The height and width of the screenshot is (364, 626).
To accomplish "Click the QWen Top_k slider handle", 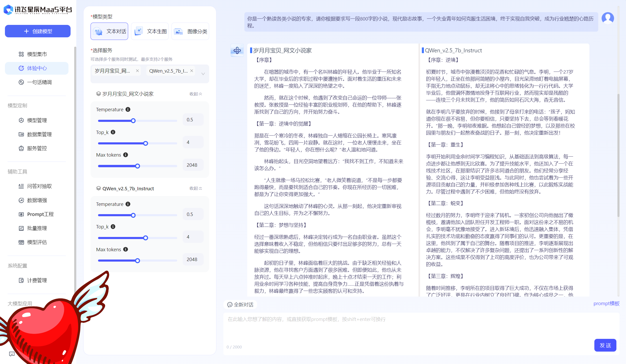I will tap(146, 238).
